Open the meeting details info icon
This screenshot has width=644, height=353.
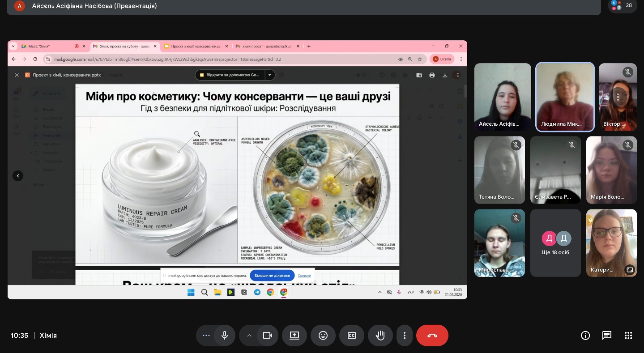(x=585, y=336)
